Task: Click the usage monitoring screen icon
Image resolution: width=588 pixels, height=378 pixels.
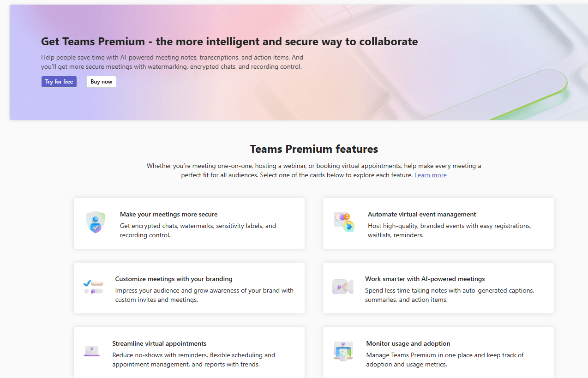Action: click(343, 350)
